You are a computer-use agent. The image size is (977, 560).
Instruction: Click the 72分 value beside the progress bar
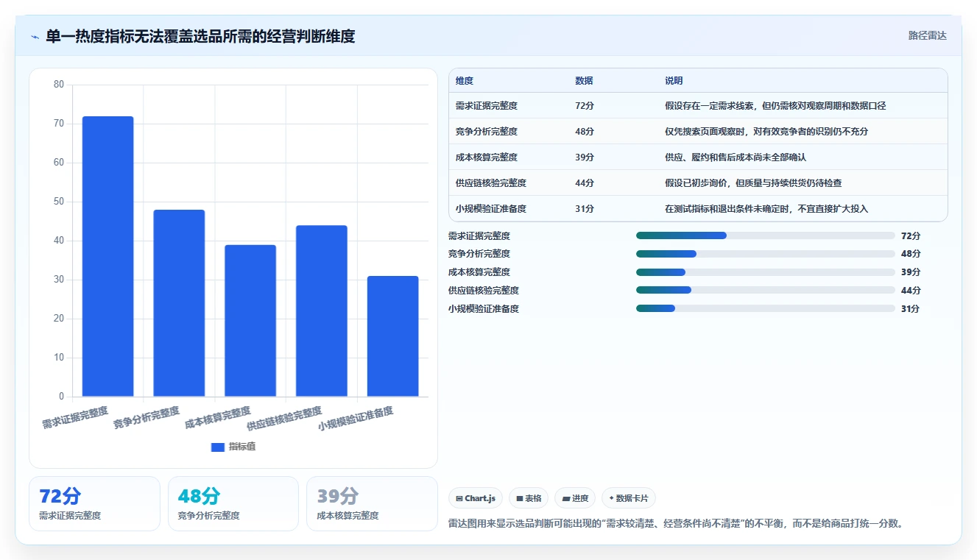pyautogui.click(x=911, y=235)
